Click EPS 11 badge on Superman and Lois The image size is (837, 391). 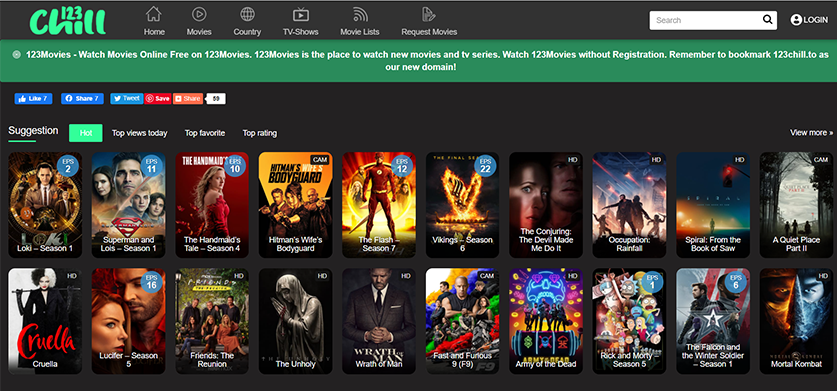tap(151, 166)
